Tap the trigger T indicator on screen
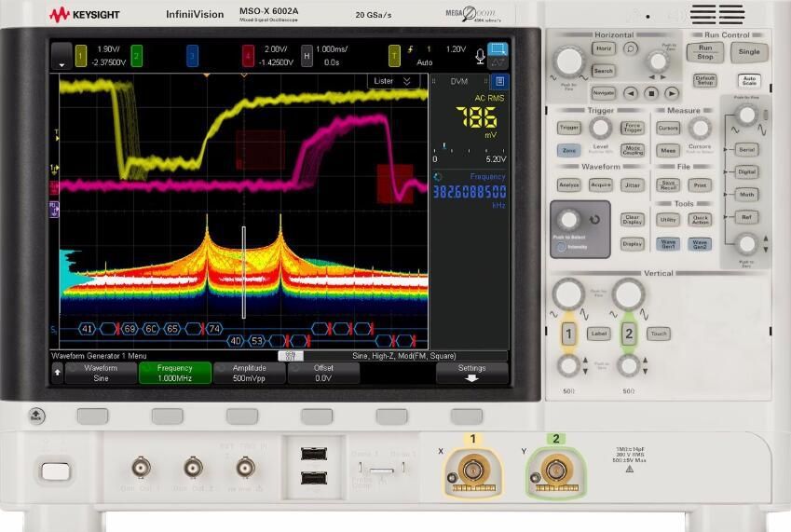The height and width of the screenshot is (532, 791). (394, 56)
